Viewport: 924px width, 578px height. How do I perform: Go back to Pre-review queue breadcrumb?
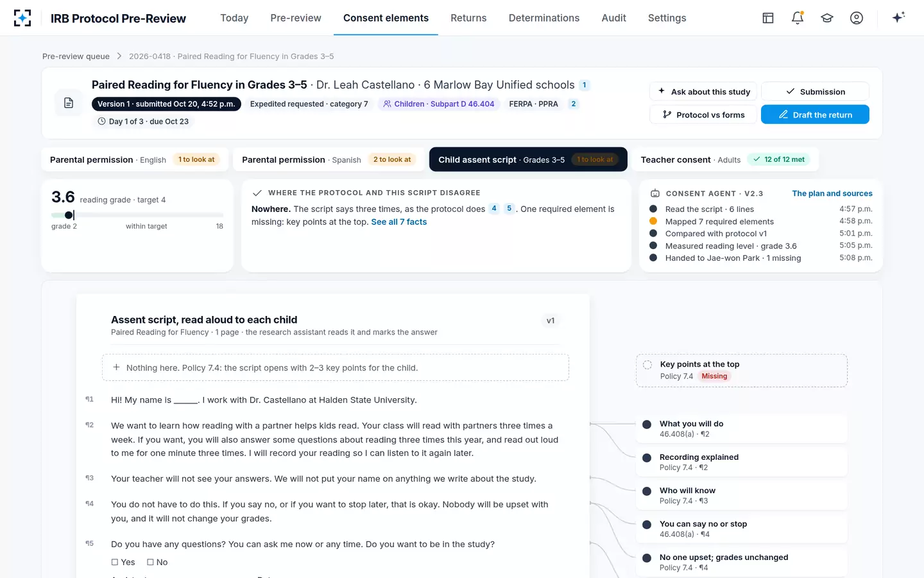[76, 57]
